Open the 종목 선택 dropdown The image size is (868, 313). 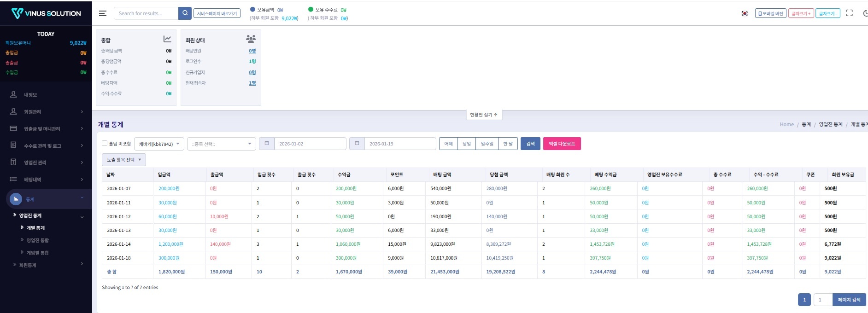tap(221, 144)
